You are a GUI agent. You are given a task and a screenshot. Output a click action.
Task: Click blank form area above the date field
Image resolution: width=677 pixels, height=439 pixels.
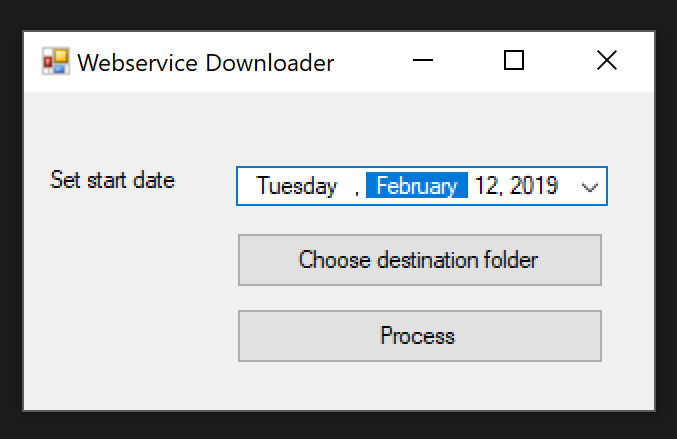(x=420, y=130)
